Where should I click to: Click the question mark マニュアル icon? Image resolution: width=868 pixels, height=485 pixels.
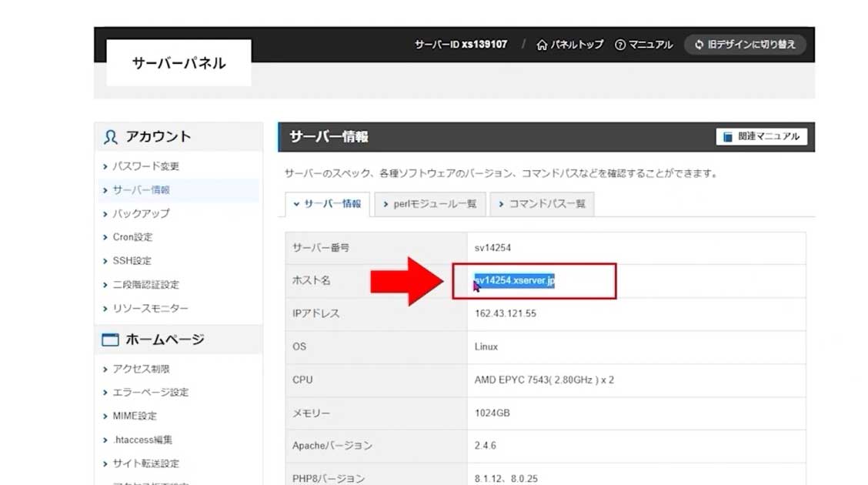pos(619,45)
